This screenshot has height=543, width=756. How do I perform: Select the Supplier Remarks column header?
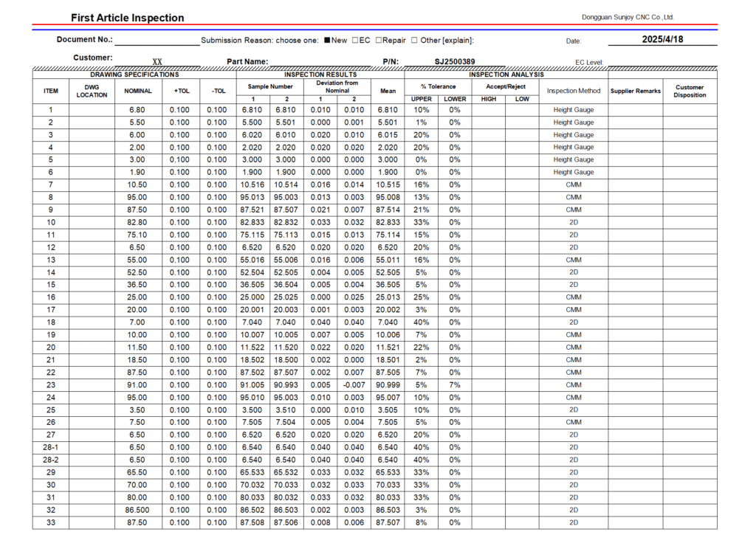pyautogui.click(x=635, y=91)
